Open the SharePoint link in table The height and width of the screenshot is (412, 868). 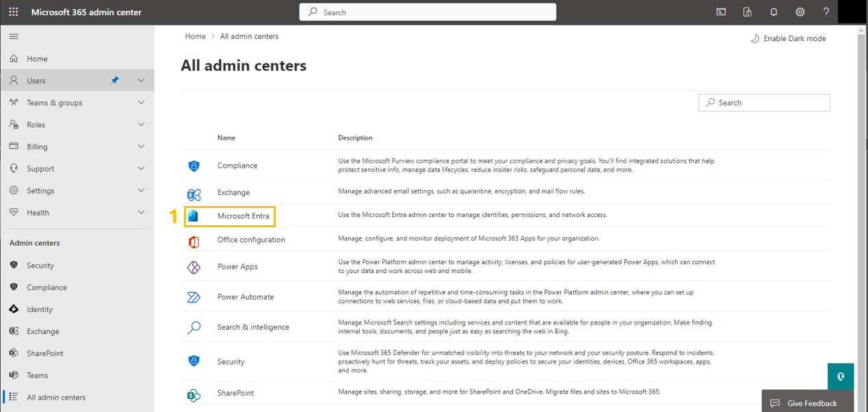click(235, 393)
